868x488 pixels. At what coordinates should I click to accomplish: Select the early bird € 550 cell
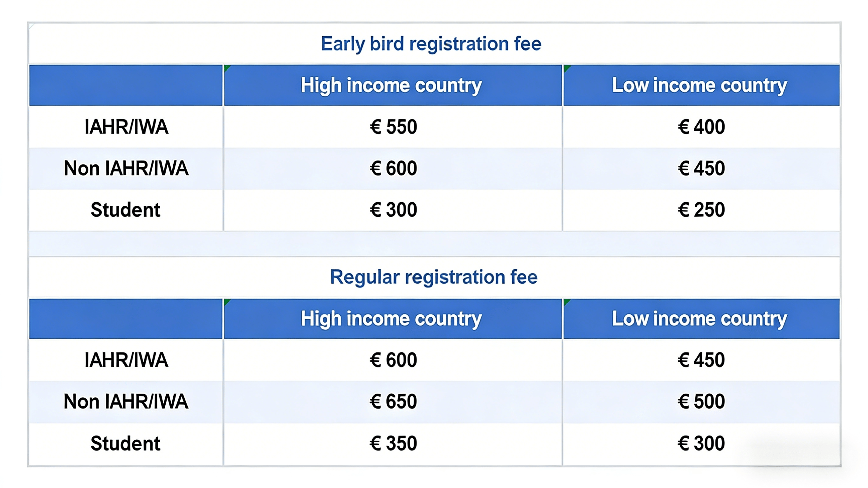tap(393, 127)
